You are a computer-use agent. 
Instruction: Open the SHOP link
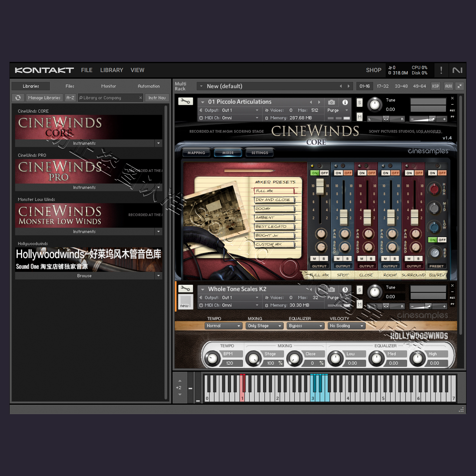tap(374, 70)
